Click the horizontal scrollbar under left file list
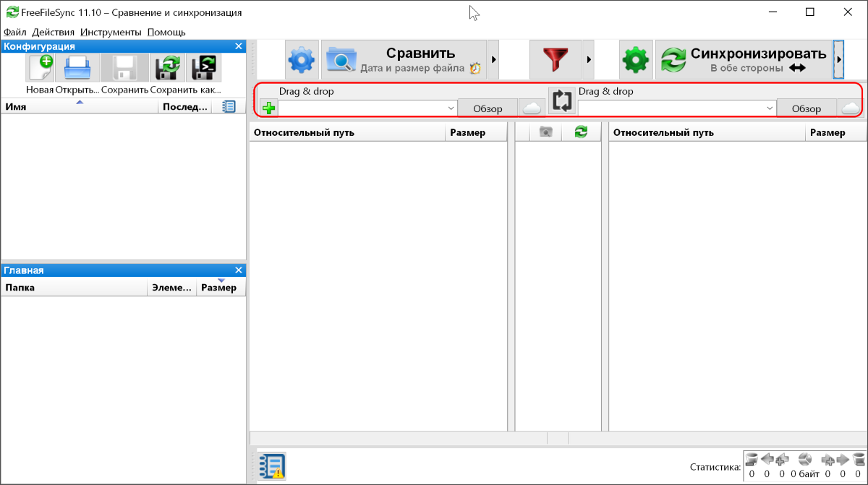This screenshot has height=485, width=868. coord(398,438)
